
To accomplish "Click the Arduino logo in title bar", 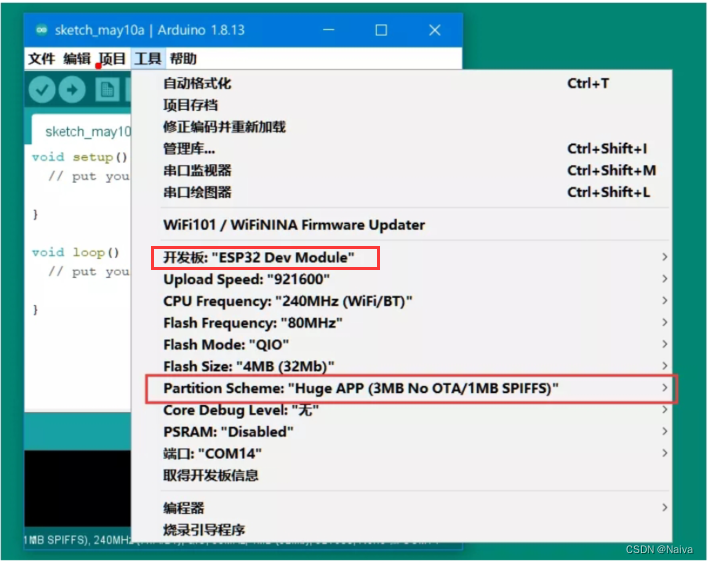I will 42,30.
